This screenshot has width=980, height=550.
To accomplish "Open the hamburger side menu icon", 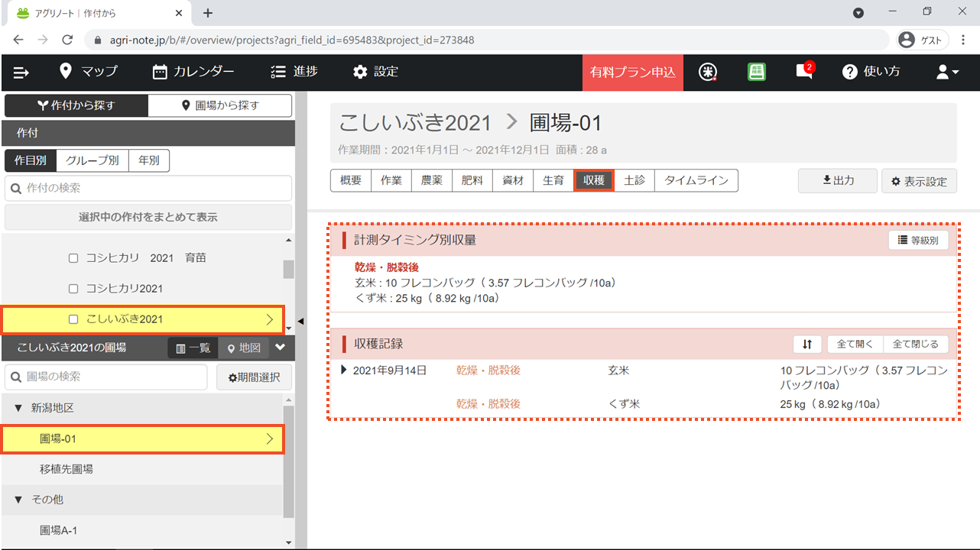I will (21, 72).
